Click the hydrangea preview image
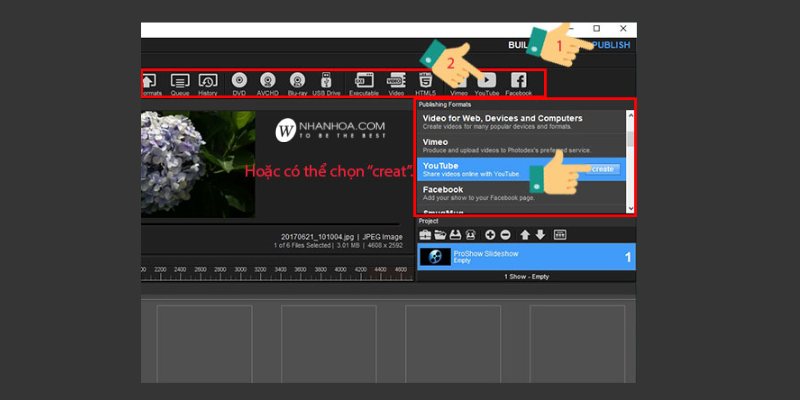 pyautogui.click(x=198, y=163)
